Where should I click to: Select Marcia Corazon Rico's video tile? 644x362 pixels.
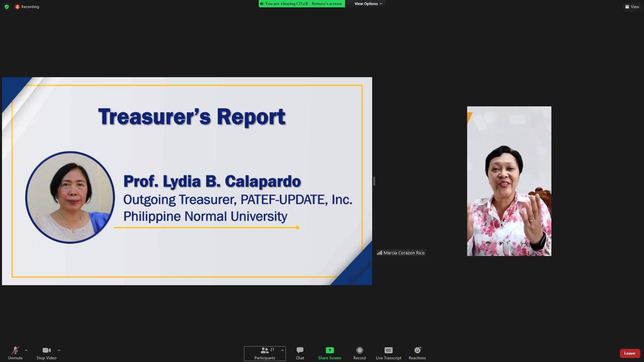(509, 181)
